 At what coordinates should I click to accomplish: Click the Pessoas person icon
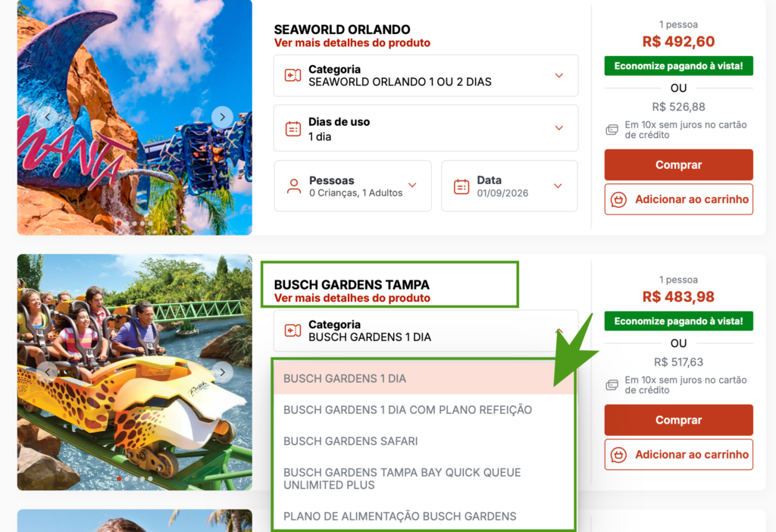point(294,186)
